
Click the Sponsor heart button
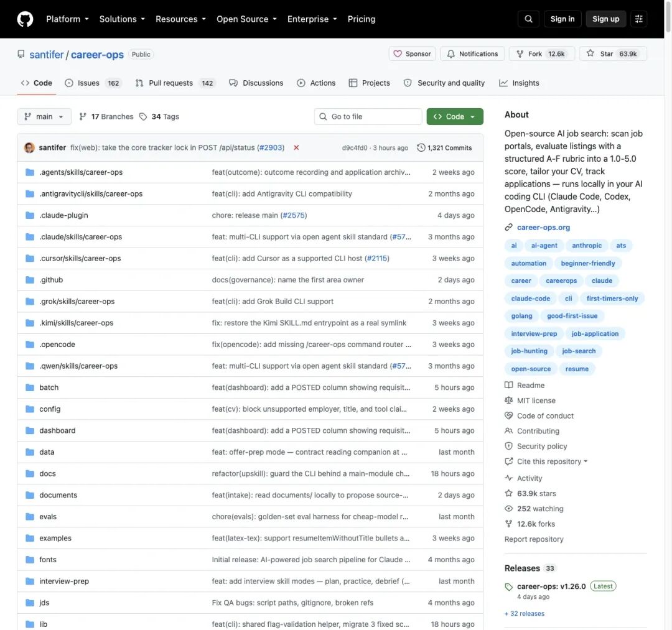pyautogui.click(x=412, y=53)
